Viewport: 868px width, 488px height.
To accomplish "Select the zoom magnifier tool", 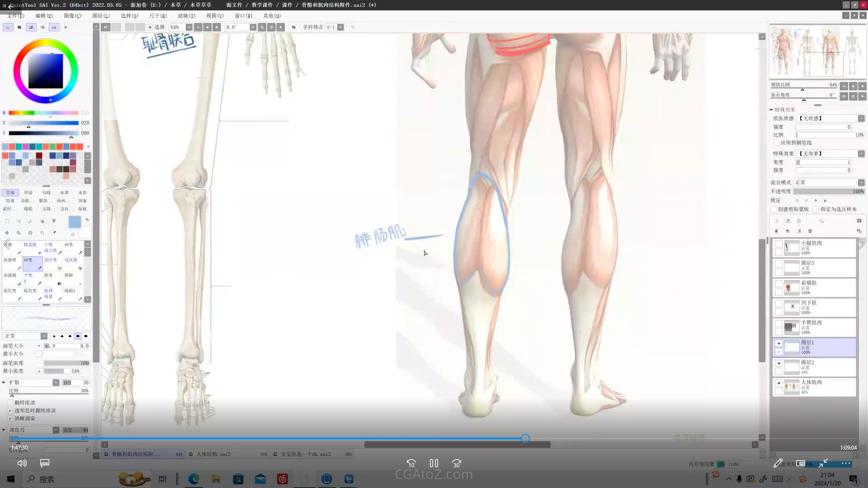I will 19,233.
